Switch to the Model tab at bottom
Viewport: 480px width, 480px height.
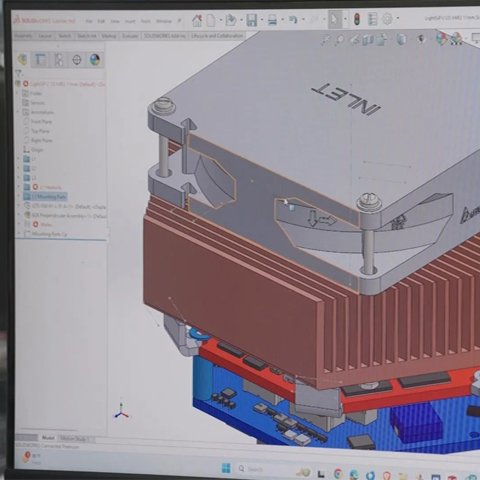[x=48, y=438]
